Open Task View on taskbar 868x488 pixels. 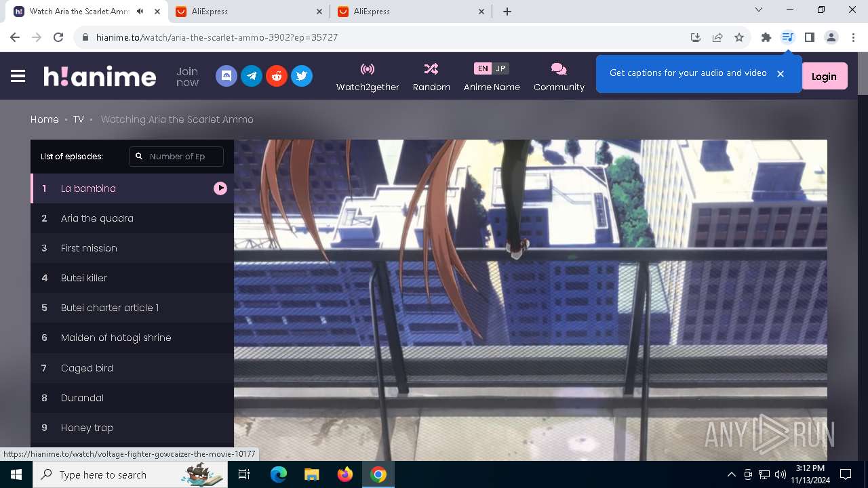[245, 474]
